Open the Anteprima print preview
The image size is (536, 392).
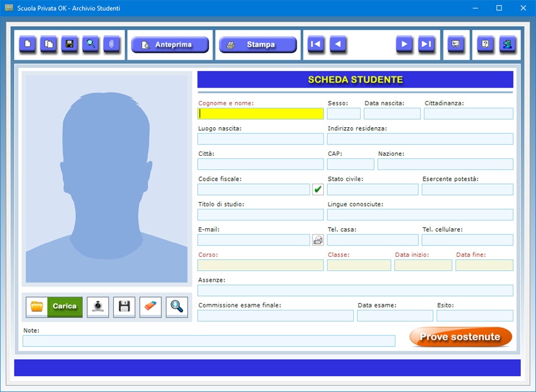click(x=170, y=45)
